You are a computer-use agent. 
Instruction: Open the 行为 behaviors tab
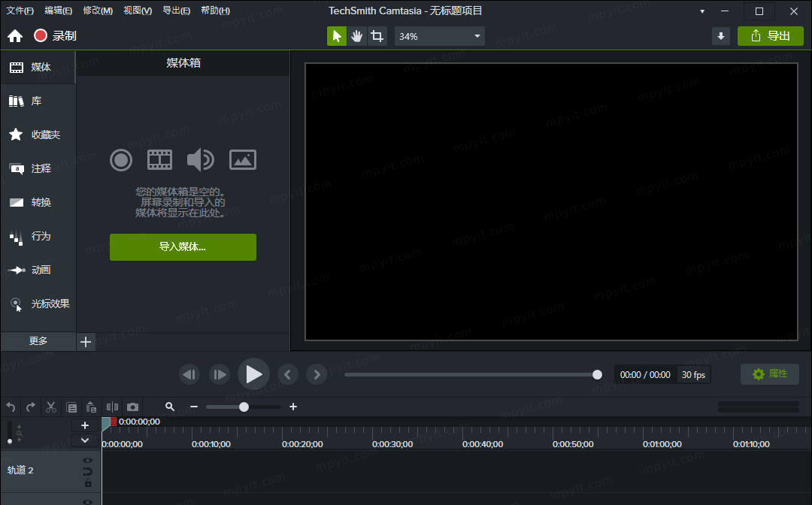tap(38, 236)
